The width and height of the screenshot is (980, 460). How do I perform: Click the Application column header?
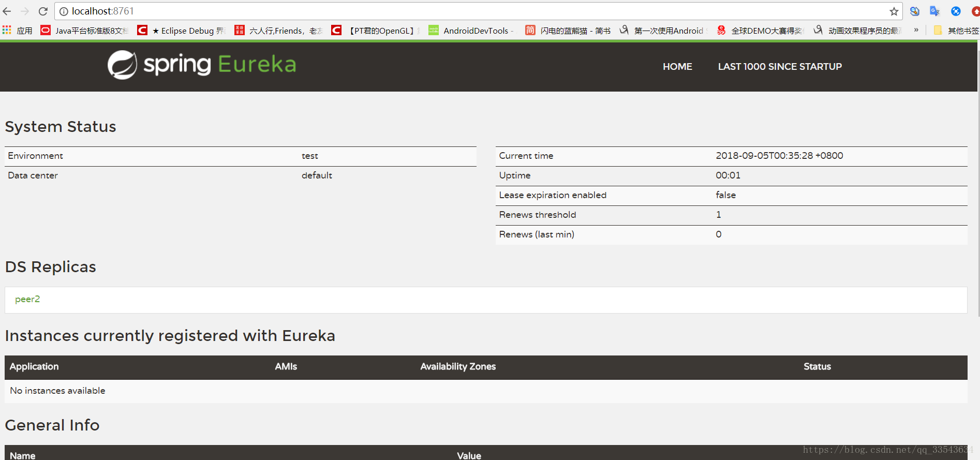pyautogui.click(x=34, y=366)
